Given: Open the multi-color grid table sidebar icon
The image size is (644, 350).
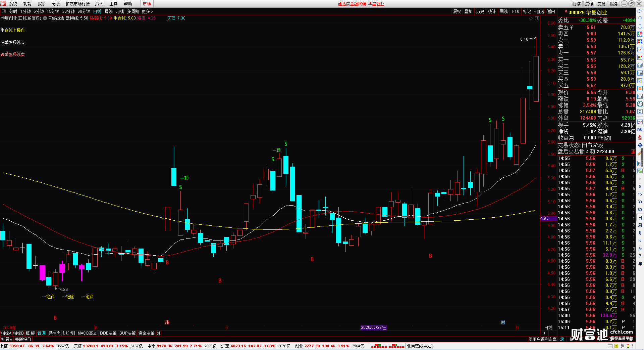Looking at the screenshot, I should [640, 42].
